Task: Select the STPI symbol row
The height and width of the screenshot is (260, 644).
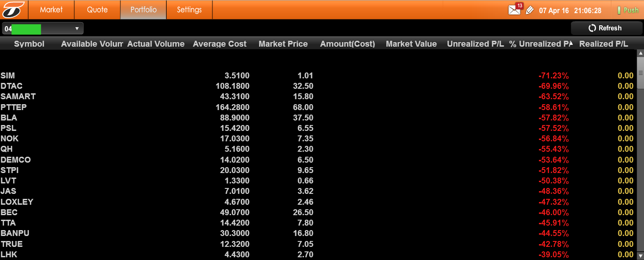Action: point(318,170)
